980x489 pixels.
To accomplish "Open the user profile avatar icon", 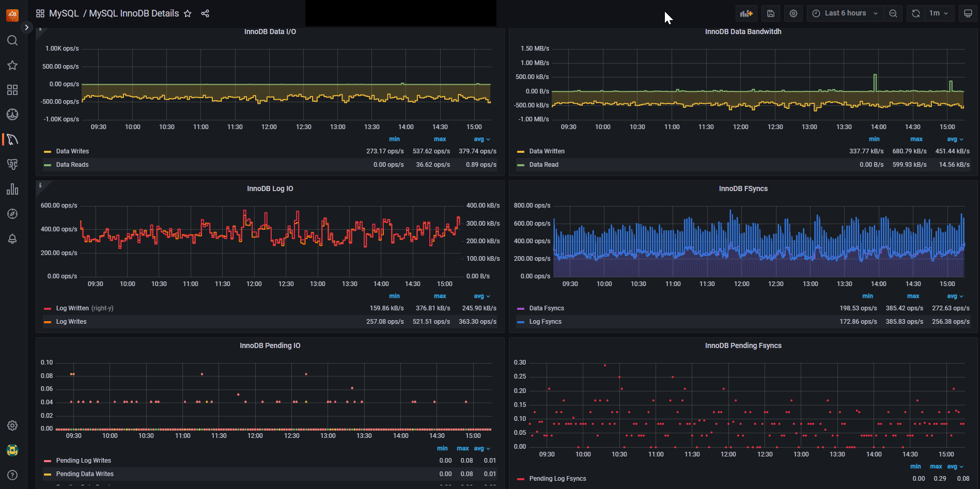I will click(12, 450).
